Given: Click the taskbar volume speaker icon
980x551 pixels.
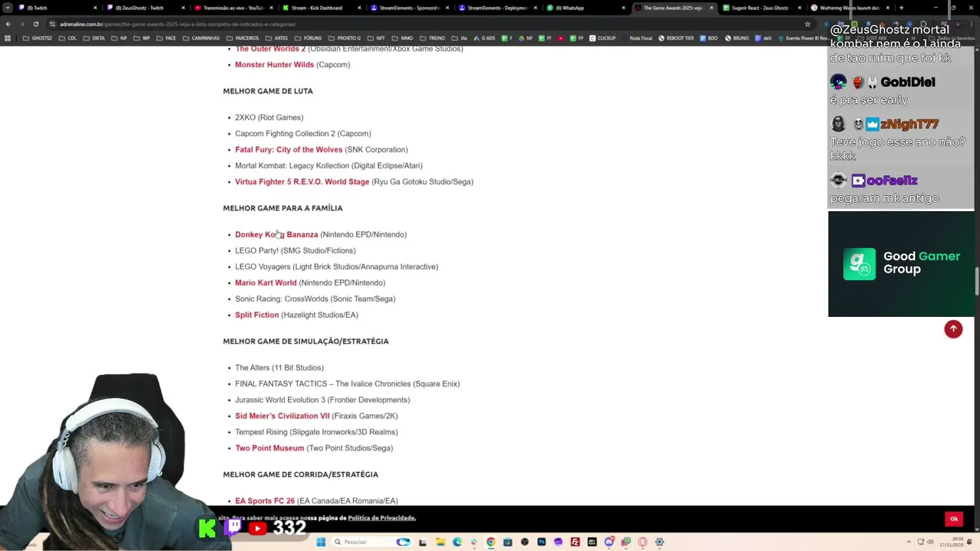Looking at the screenshot, I should point(929,542).
